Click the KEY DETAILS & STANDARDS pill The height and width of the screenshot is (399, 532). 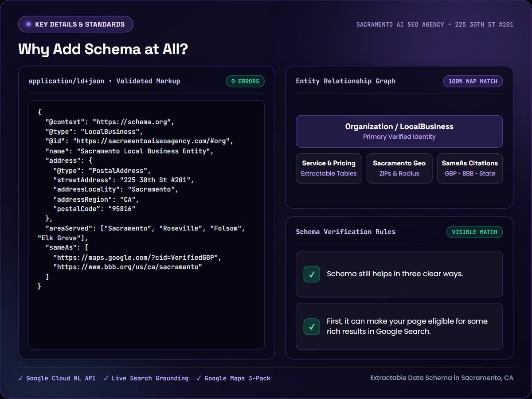75,24
